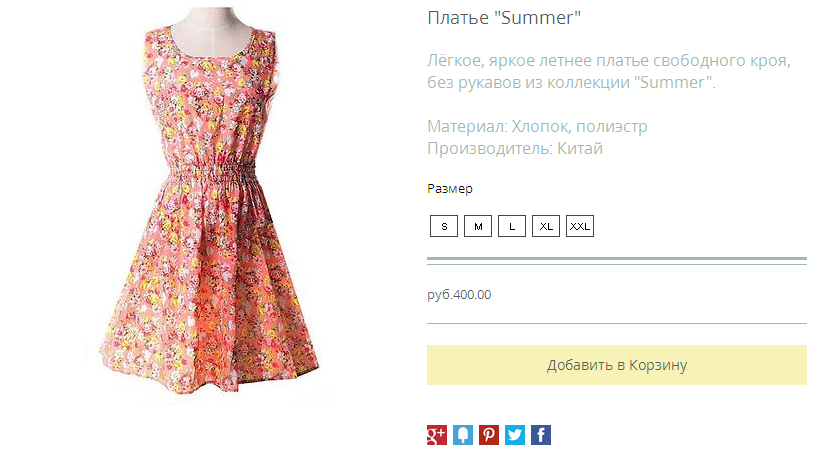
Task: Click the "Материал: Хлопок, полиэстр" line
Action: tap(537, 127)
